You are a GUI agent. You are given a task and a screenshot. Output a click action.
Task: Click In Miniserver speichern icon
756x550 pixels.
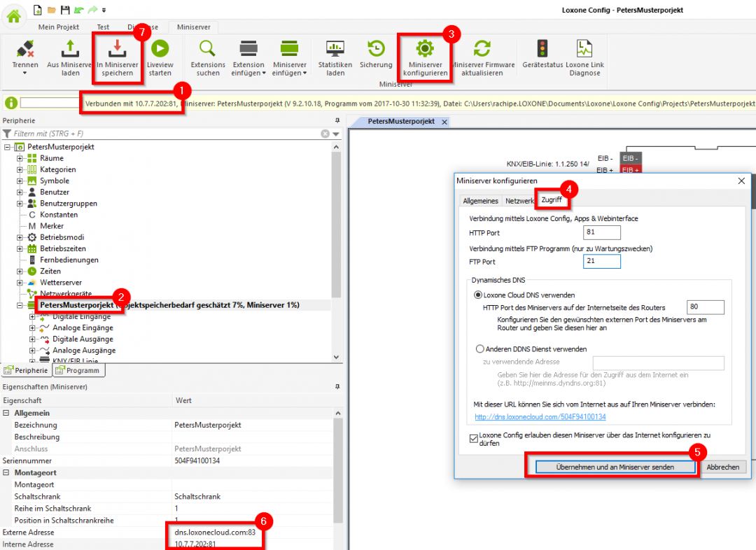117,48
